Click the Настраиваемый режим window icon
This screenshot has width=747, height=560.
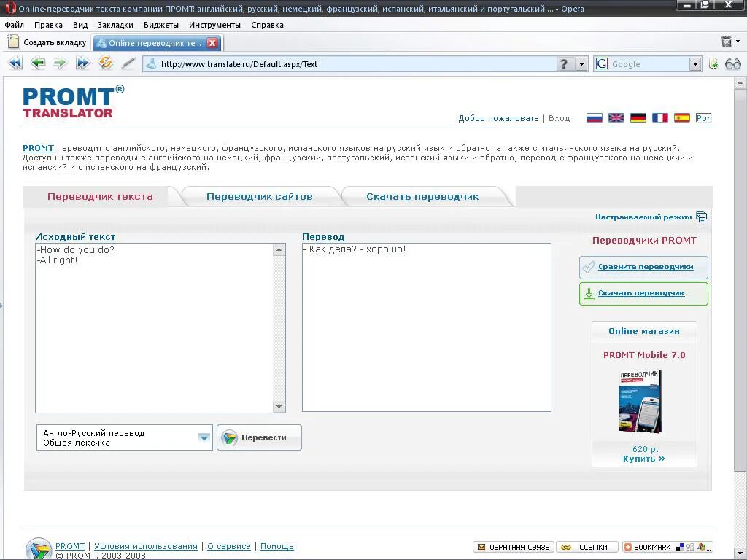[701, 217]
